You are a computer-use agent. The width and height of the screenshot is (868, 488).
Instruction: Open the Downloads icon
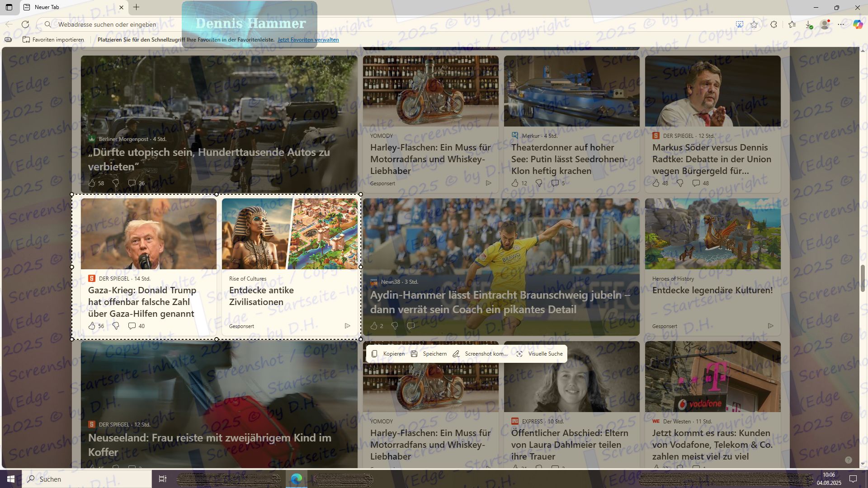[809, 24]
